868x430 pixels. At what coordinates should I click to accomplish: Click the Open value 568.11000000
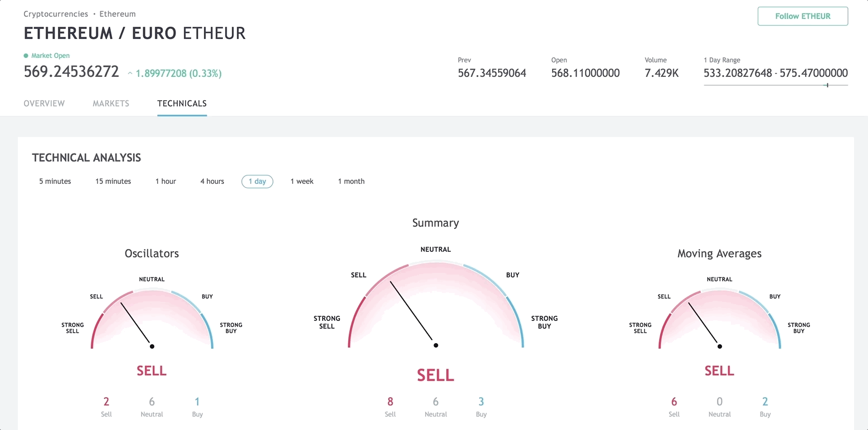point(586,73)
